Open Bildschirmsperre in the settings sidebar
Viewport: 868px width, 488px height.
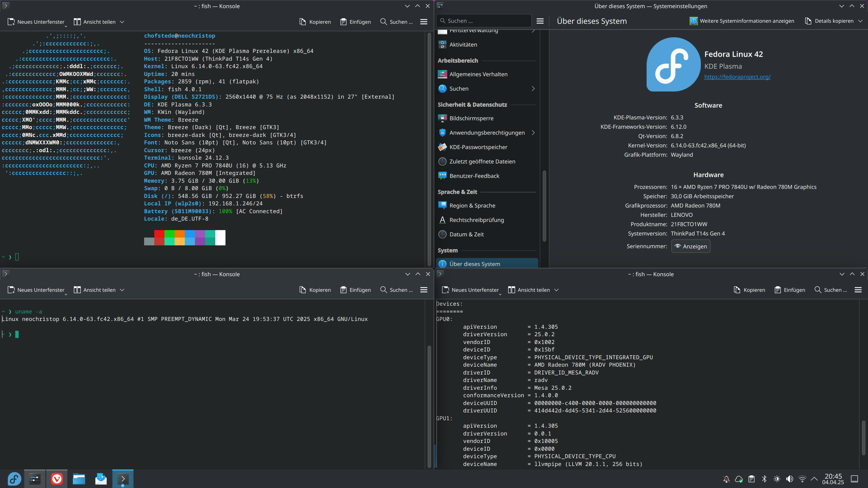pos(471,118)
